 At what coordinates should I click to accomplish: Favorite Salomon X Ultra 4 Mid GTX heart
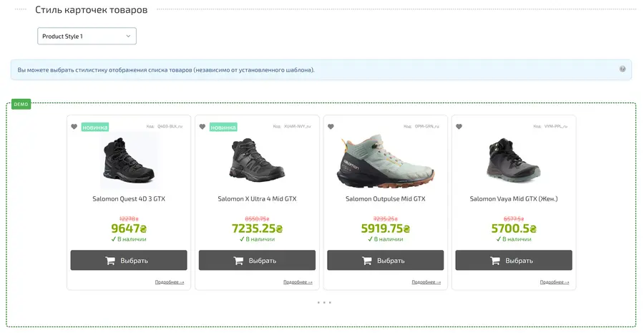click(203, 127)
